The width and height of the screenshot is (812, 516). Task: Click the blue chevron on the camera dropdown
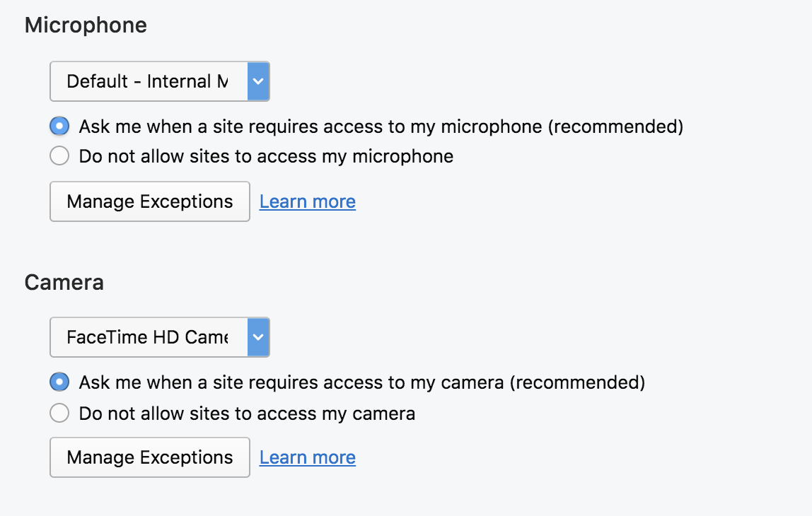(258, 337)
